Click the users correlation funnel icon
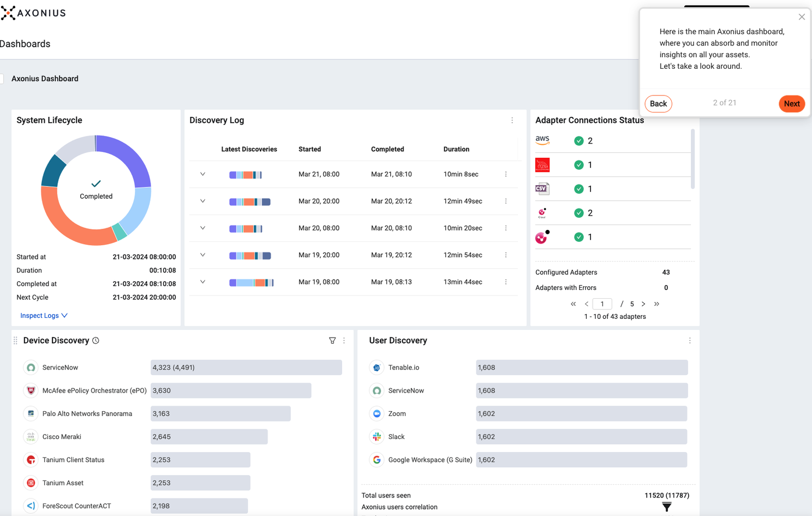812x516 pixels. [667, 507]
